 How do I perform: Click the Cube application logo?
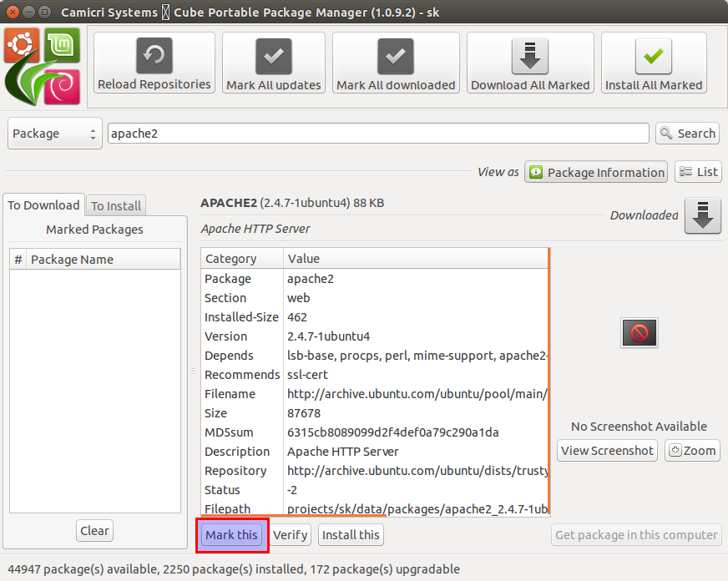43,66
